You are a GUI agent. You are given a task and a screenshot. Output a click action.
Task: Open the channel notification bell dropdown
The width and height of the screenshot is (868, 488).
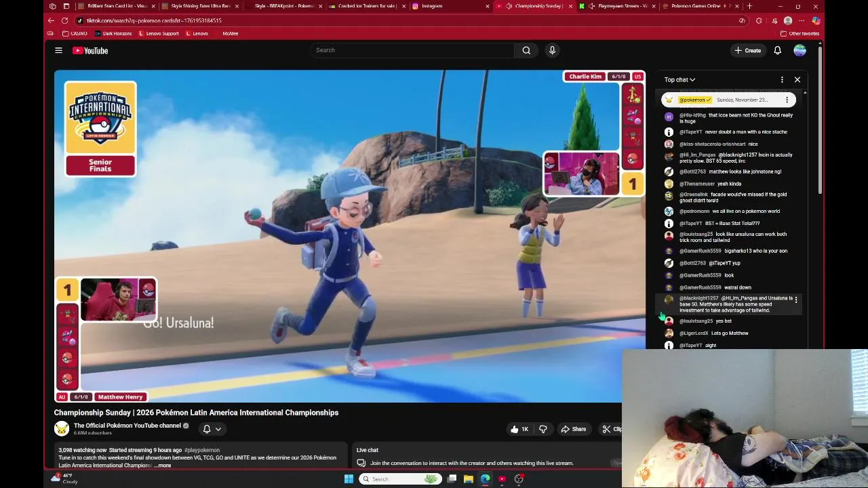212,429
